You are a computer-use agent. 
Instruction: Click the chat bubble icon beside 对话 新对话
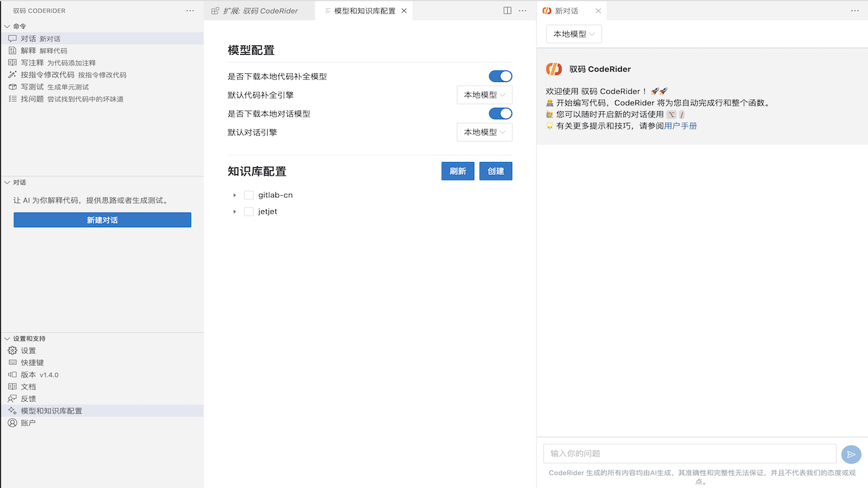(12, 39)
